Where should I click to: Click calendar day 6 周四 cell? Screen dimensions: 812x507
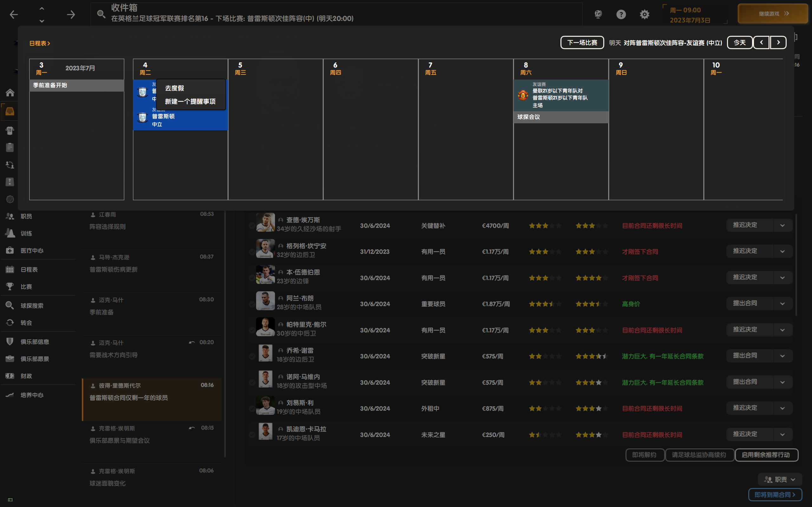click(370, 134)
